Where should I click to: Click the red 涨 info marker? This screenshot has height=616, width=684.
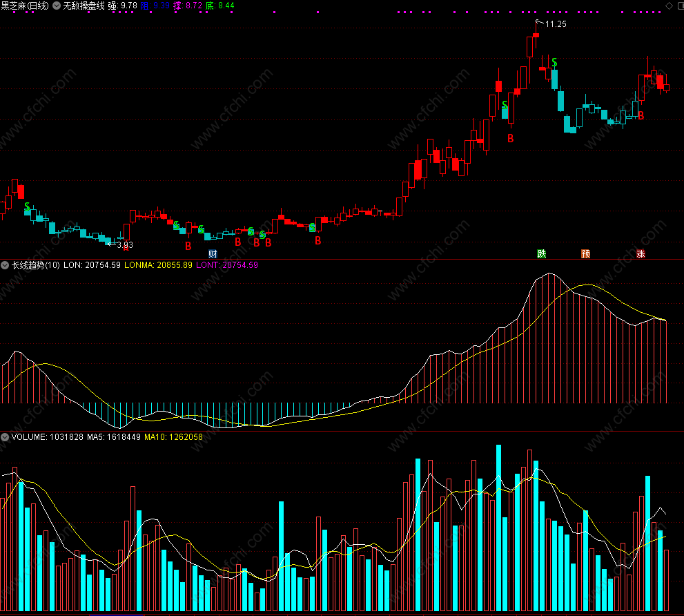(641, 253)
